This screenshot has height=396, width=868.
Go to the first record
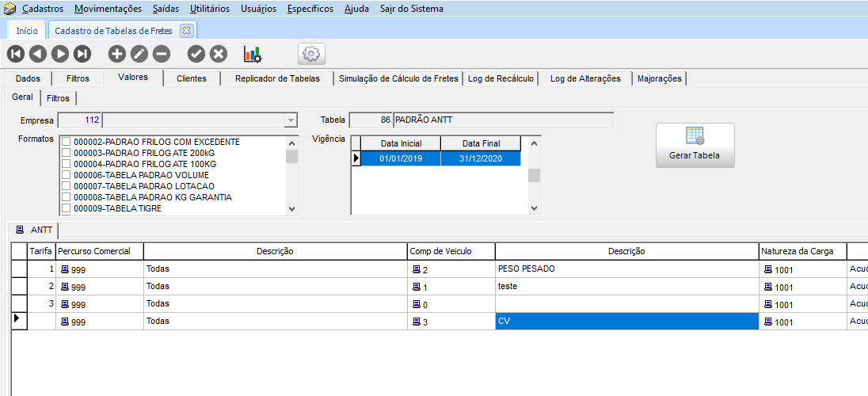pos(16,54)
